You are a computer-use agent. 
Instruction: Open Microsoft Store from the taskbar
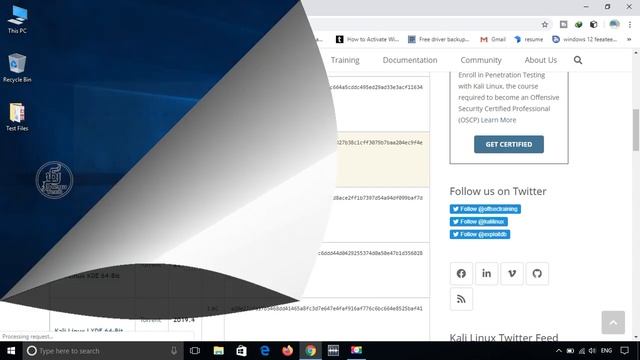[242, 351]
